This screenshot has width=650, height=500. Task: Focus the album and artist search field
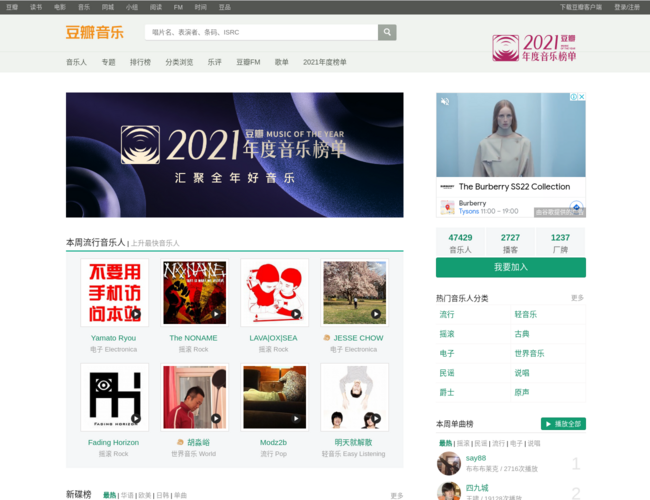pos(260,32)
